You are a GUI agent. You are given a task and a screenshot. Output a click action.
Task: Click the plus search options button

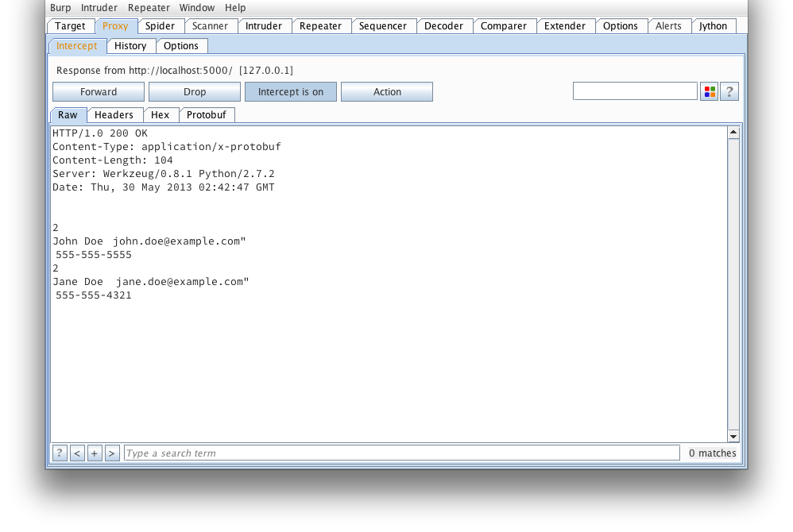point(95,453)
